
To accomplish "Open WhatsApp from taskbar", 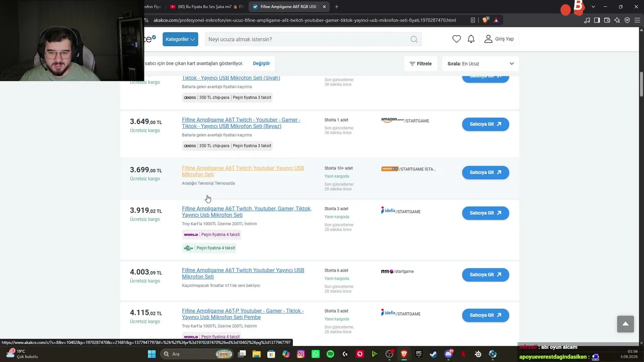I will click(315, 354).
